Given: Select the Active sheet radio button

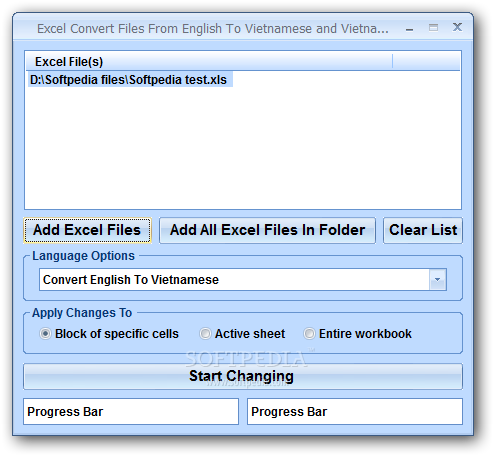Looking at the screenshot, I should [242, 334].
